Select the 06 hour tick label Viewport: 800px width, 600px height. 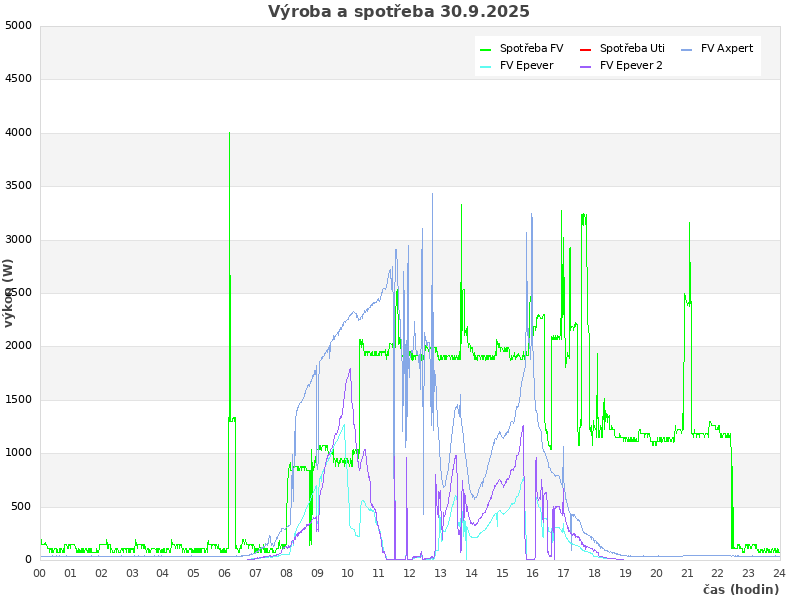225,573
